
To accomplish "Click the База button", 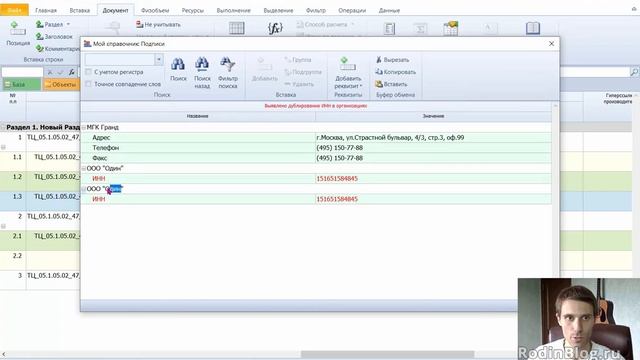I will 22,84.
